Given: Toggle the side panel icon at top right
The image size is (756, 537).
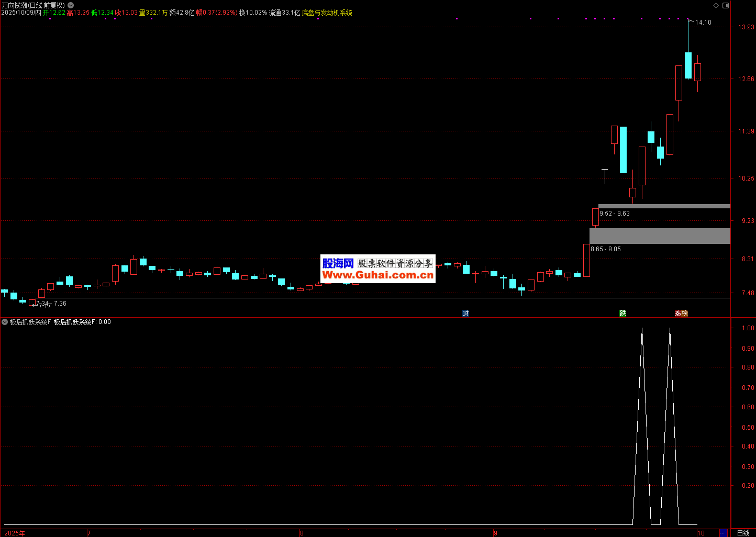Looking at the screenshot, I should [x=725, y=5].
